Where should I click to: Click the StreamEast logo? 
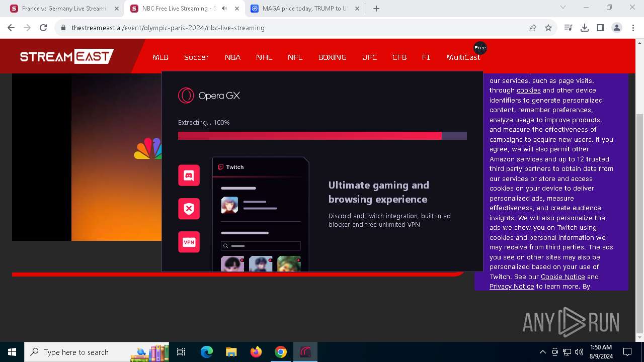(x=66, y=56)
